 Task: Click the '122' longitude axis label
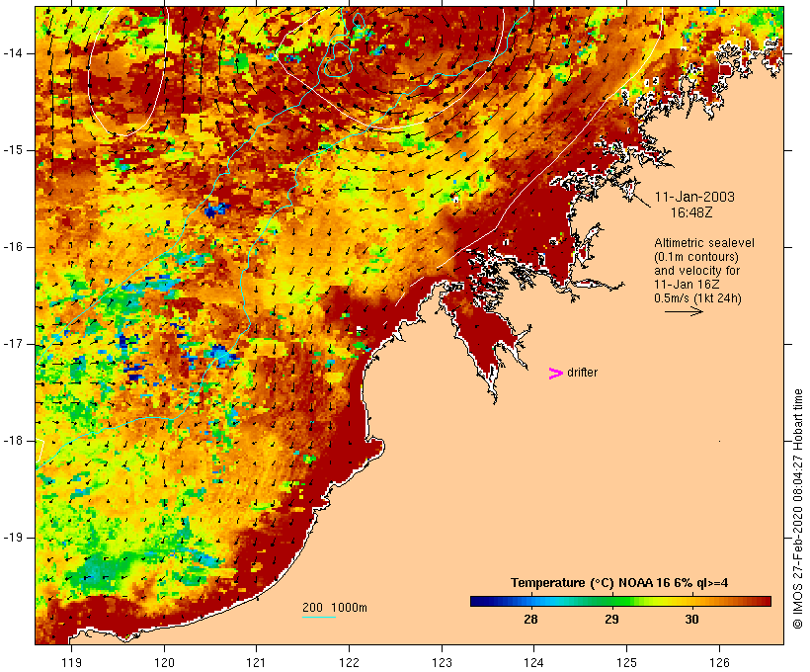pos(350,662)
